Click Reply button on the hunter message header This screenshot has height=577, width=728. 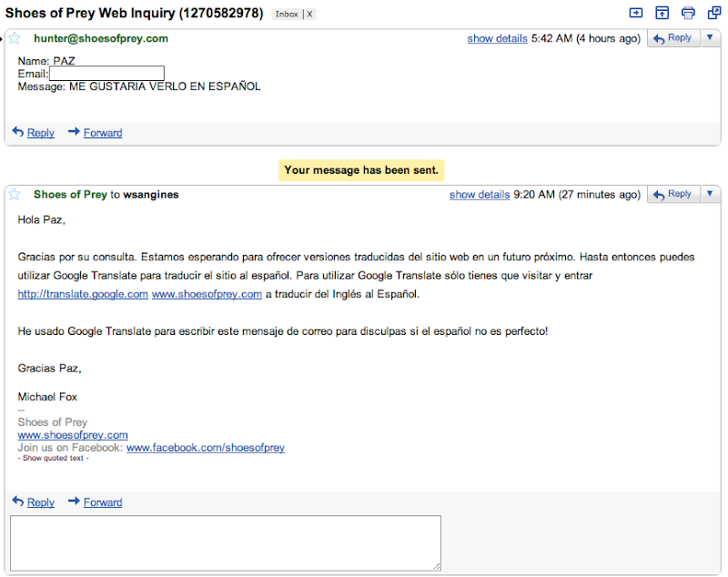click(673, 38)
